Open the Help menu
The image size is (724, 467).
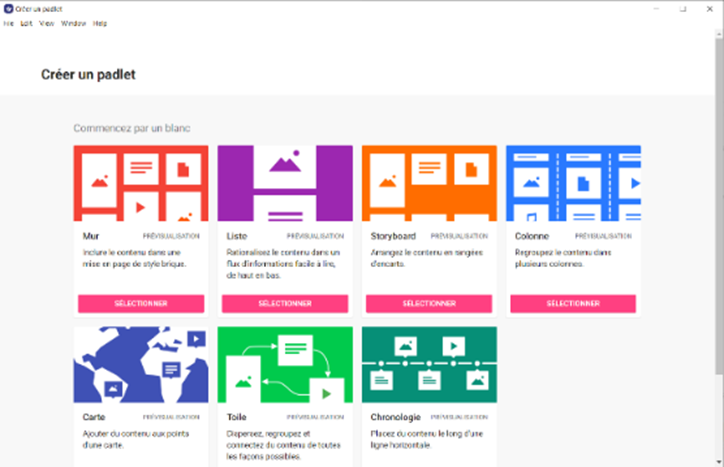[100, 23]
